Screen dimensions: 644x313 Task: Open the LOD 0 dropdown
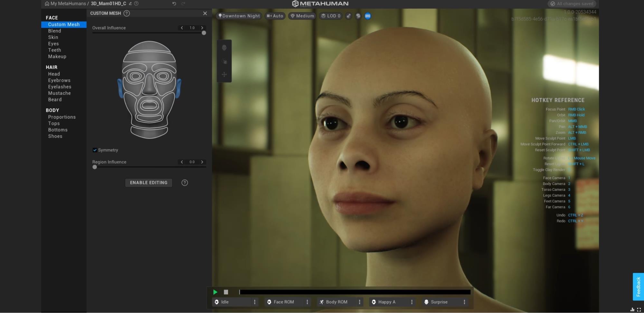coord(331,16)
